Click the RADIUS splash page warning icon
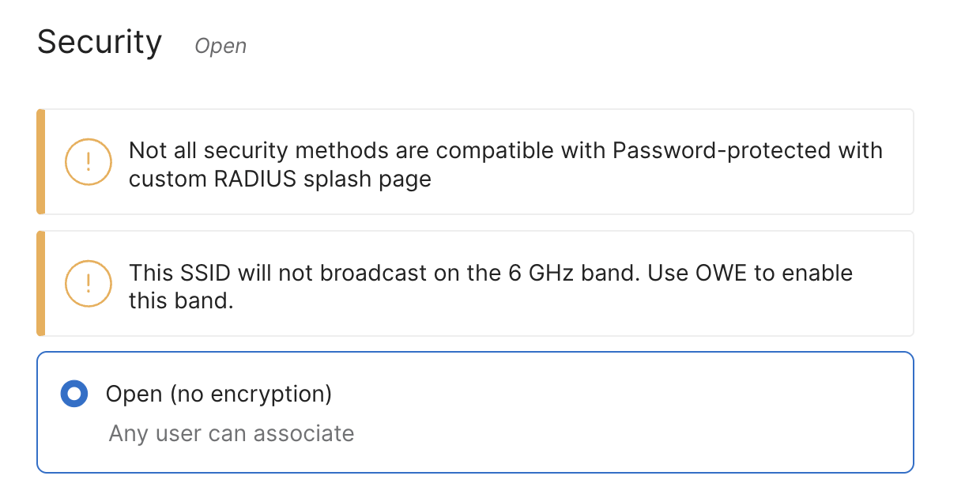This screenshot has width=980, height=487. tap(89, 162)
